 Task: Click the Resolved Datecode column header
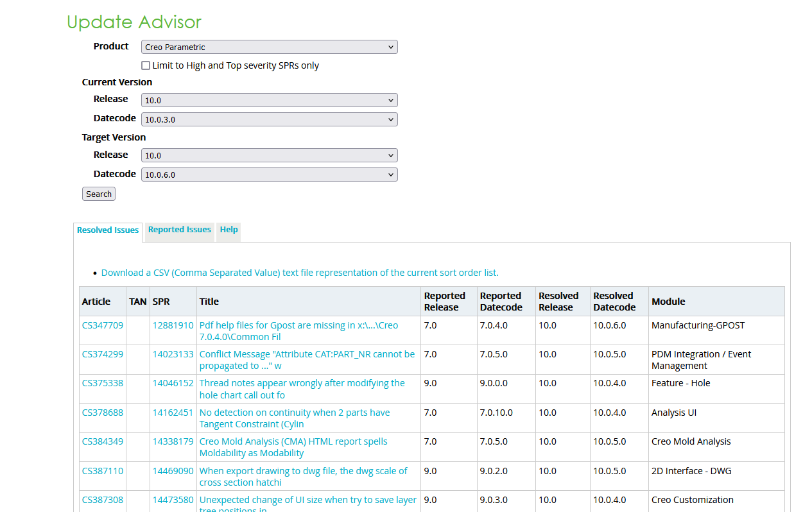click(x=614, y=302)
